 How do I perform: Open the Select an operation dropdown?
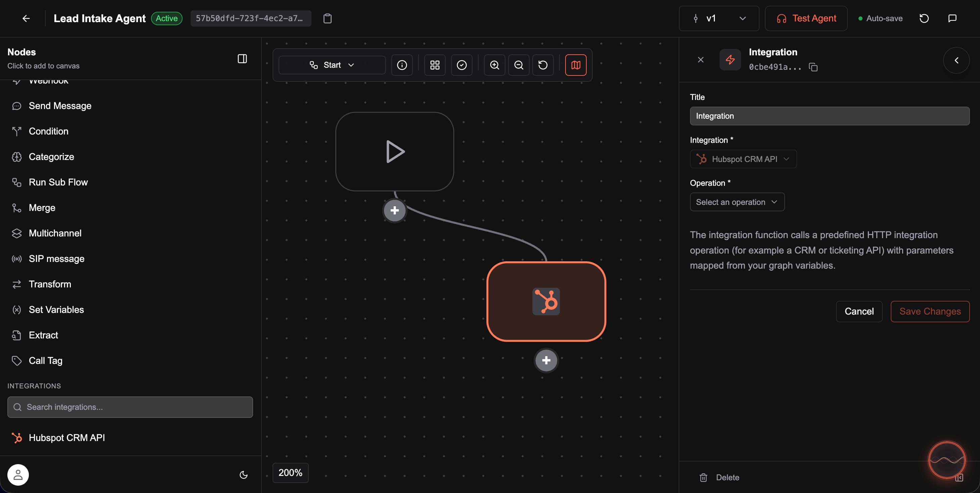click(737, 202)
